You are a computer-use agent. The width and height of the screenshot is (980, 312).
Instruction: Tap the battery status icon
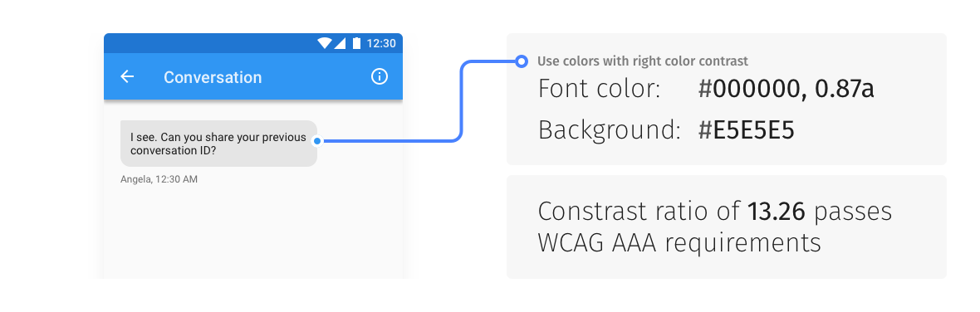click(356, 43)
